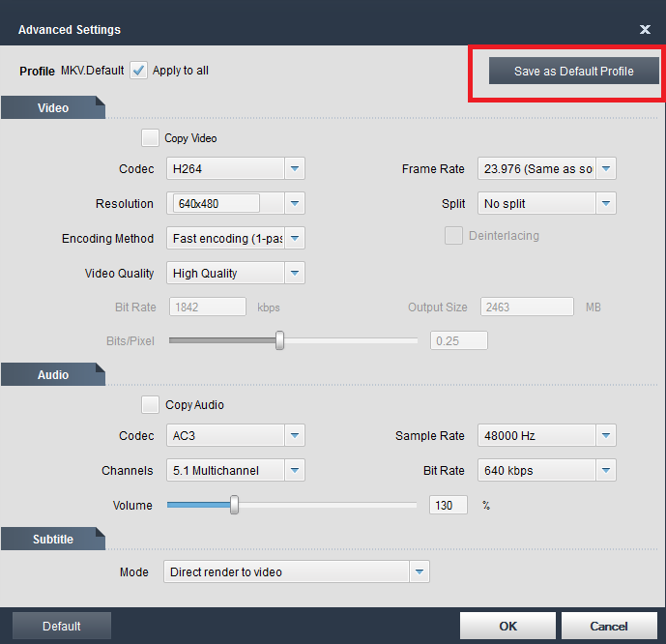This screenshot has width=666, height=644.
Task: Click the Volume percentage input field
Action: click(x=448, y=506)
